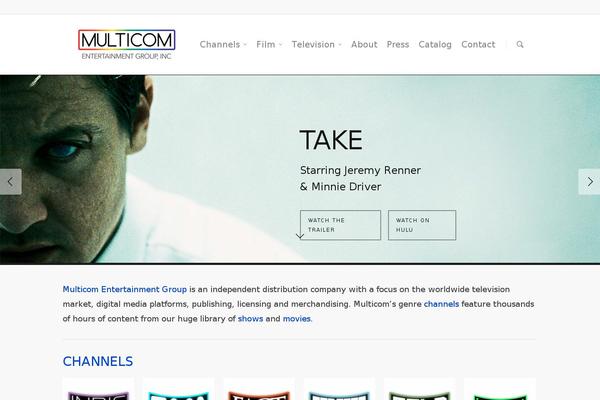Click the Starring Jeremy Renner text
600x400 pixels.
[360, 170]
